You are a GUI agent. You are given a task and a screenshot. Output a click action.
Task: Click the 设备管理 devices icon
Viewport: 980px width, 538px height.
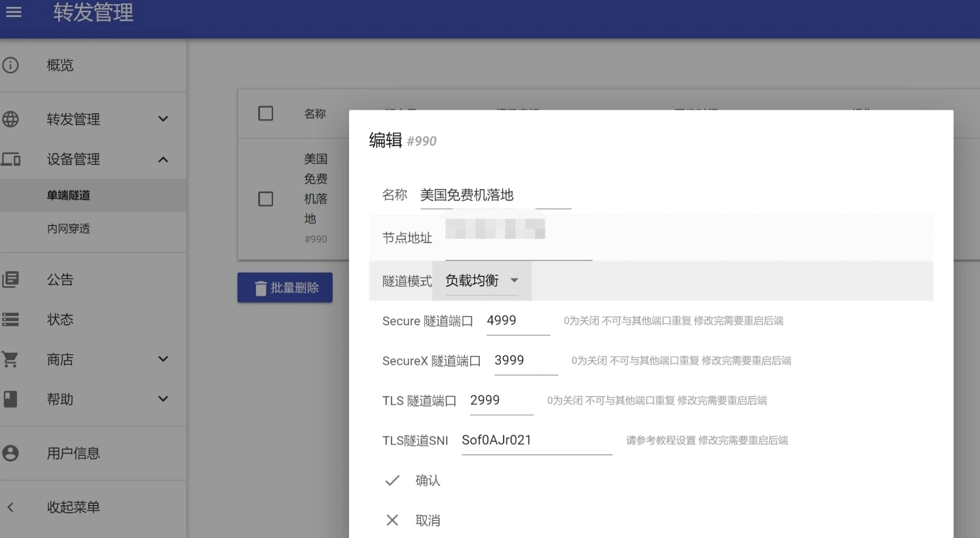coord(10,159)
